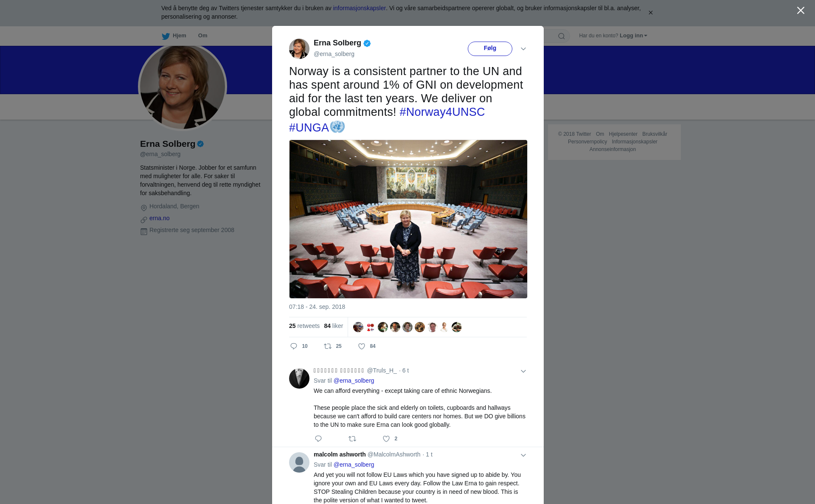Like the reply from Truls_H_
The width and height of the screenshot is (815, 504).
(386, 439)
